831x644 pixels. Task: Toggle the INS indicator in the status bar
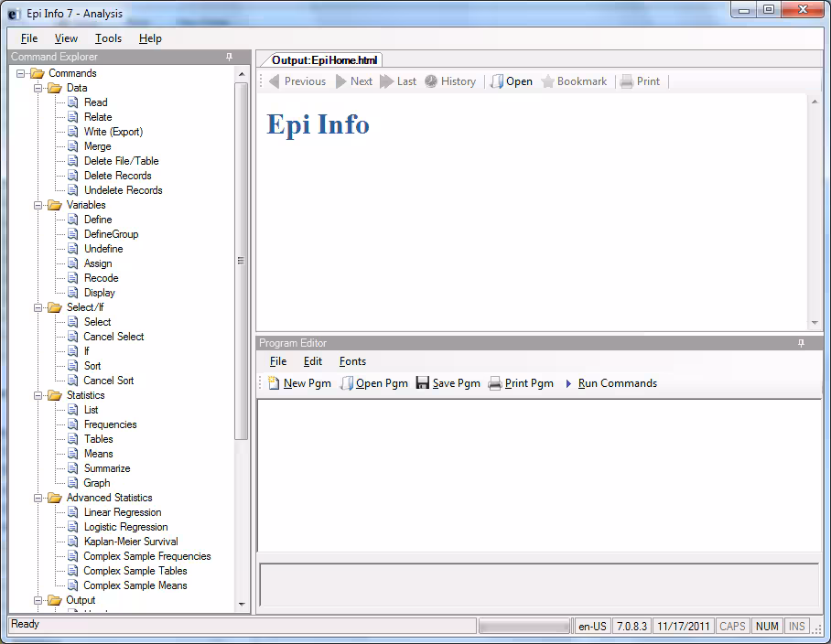click(796, 626)
